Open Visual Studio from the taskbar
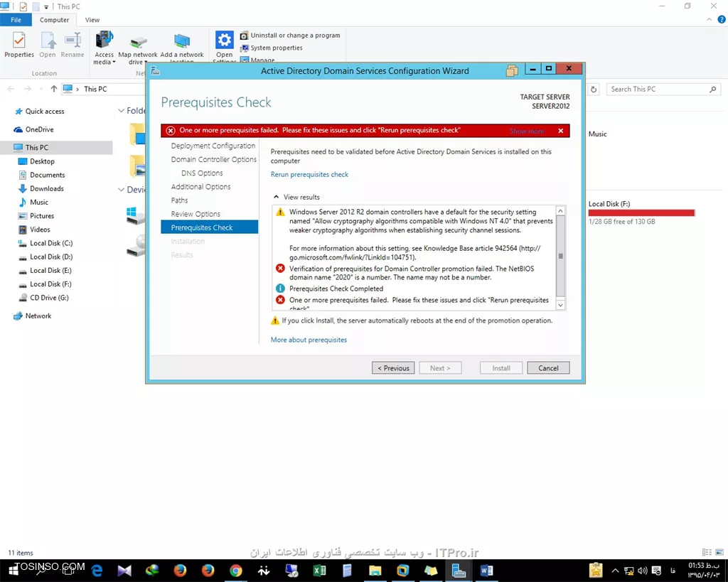 coord(124,571)
